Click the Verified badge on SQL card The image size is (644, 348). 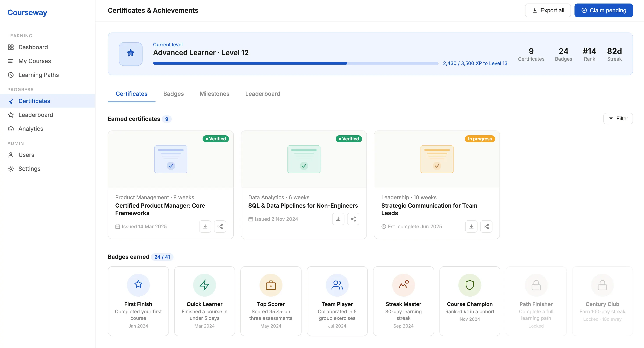tap(348, 139)
